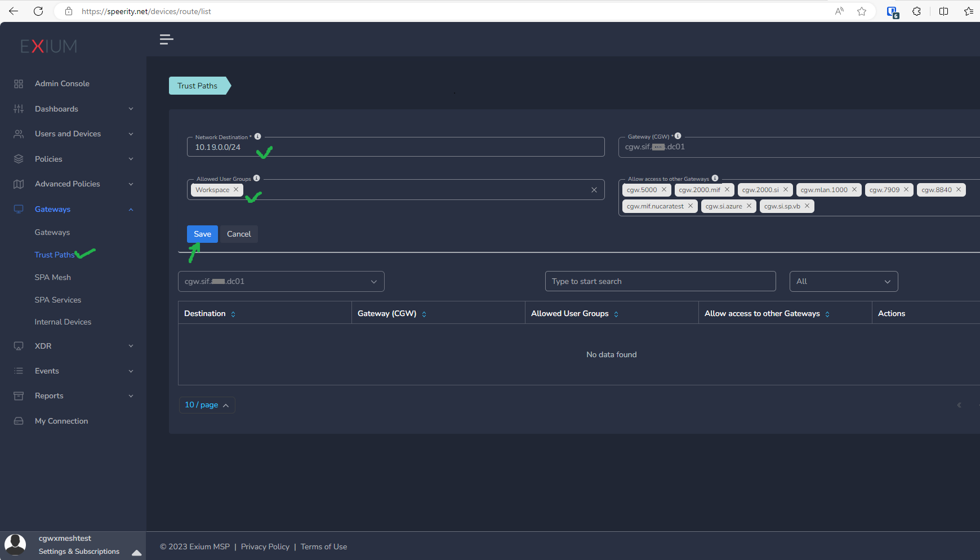Remove the cgw.si.azure gateway tag
Screen dimensions: 980x560
click(x=749, y=206)
